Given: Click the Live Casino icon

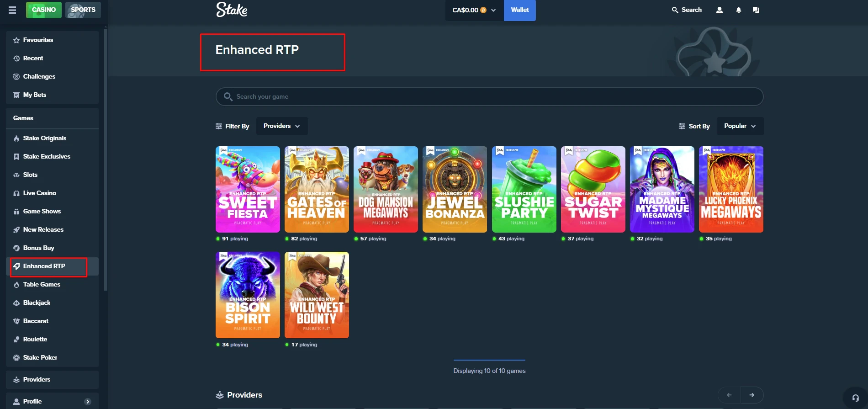Looking at the screenshot, I should [x=16, y=193].
